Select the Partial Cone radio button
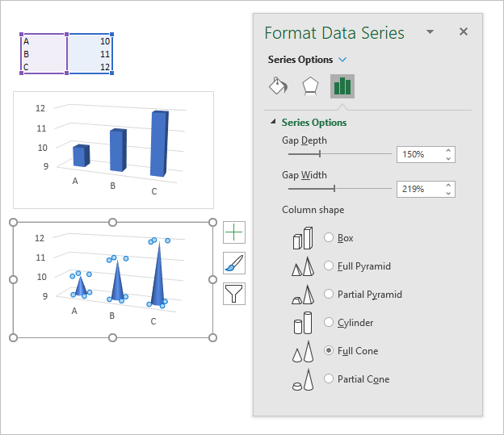 click(x=329, y=379)
